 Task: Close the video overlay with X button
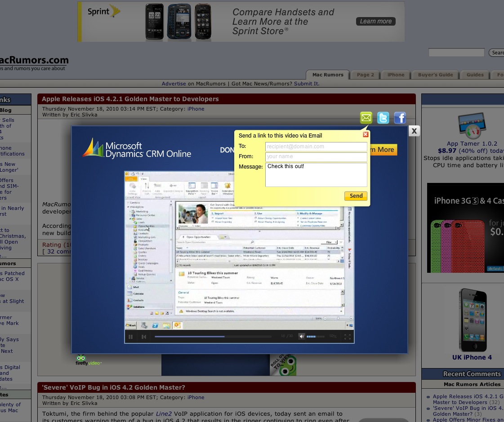414,131
